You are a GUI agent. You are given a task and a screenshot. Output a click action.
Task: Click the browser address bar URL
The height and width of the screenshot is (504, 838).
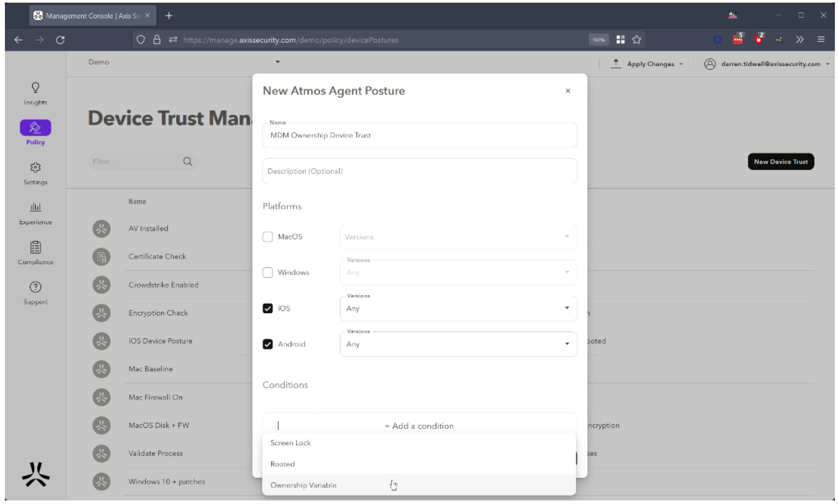pos(291,40)
